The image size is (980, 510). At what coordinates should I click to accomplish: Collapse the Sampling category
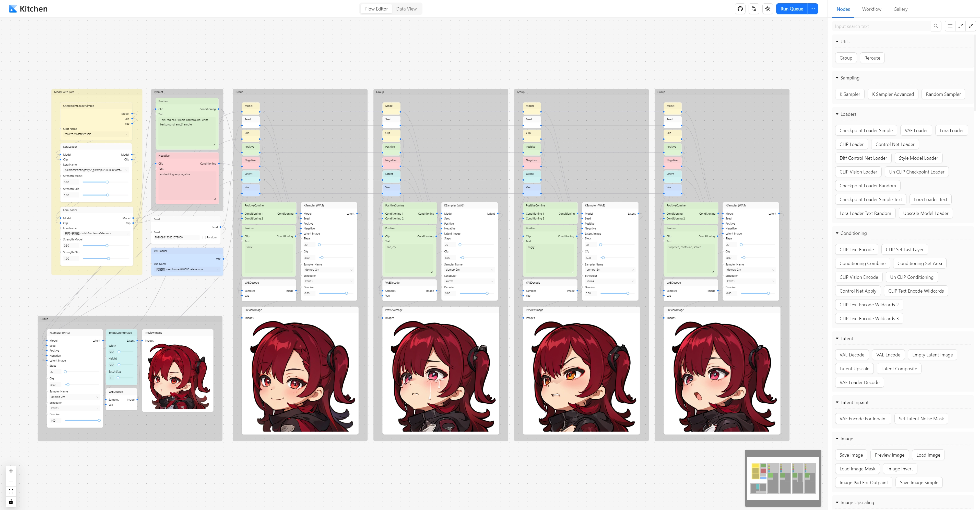(837, 78)
